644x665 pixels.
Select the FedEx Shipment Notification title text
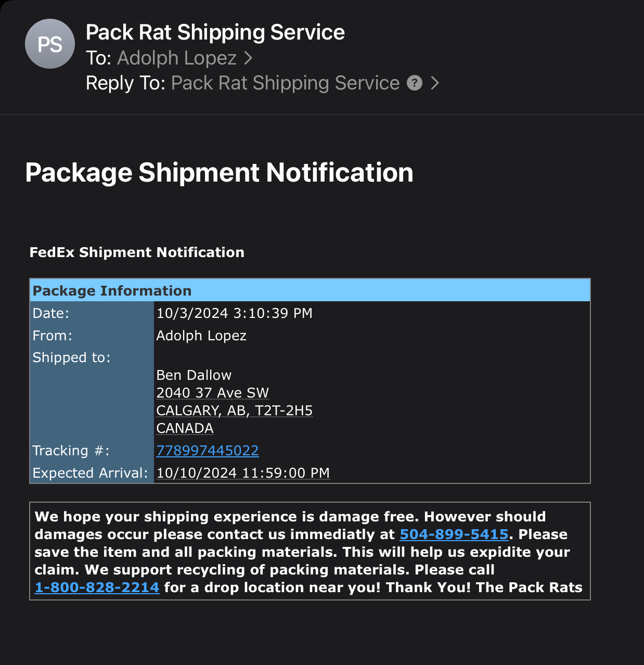coord(137,252)
